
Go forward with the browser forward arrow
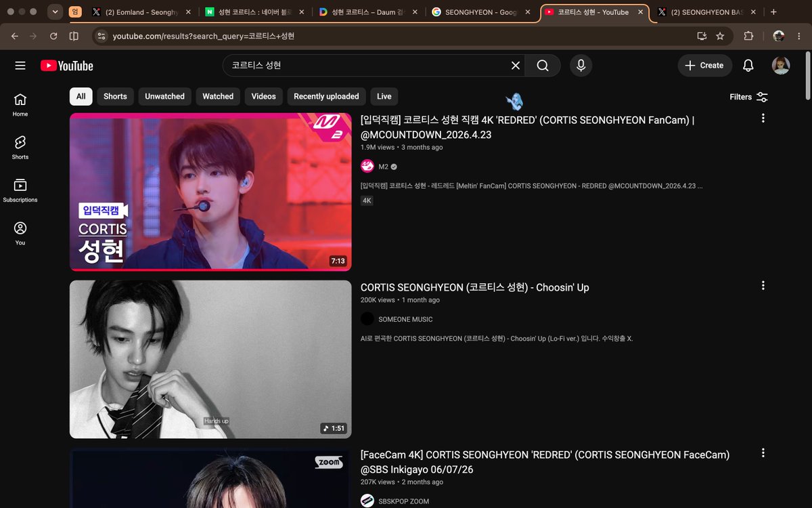pyautogui.click(x=34, y=36)
